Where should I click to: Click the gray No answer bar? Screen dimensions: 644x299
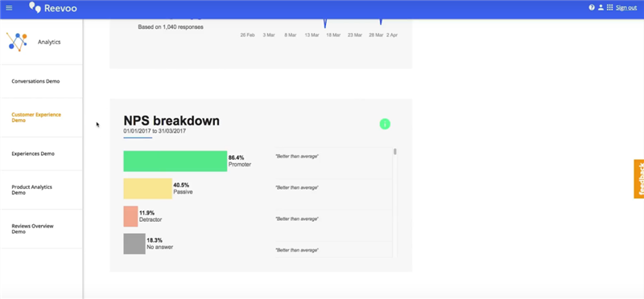point(134,244)
